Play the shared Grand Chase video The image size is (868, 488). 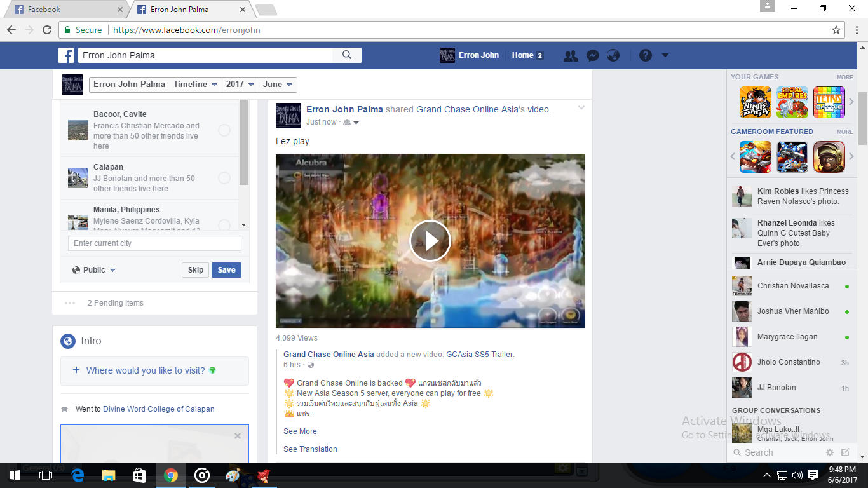point(430,241)
